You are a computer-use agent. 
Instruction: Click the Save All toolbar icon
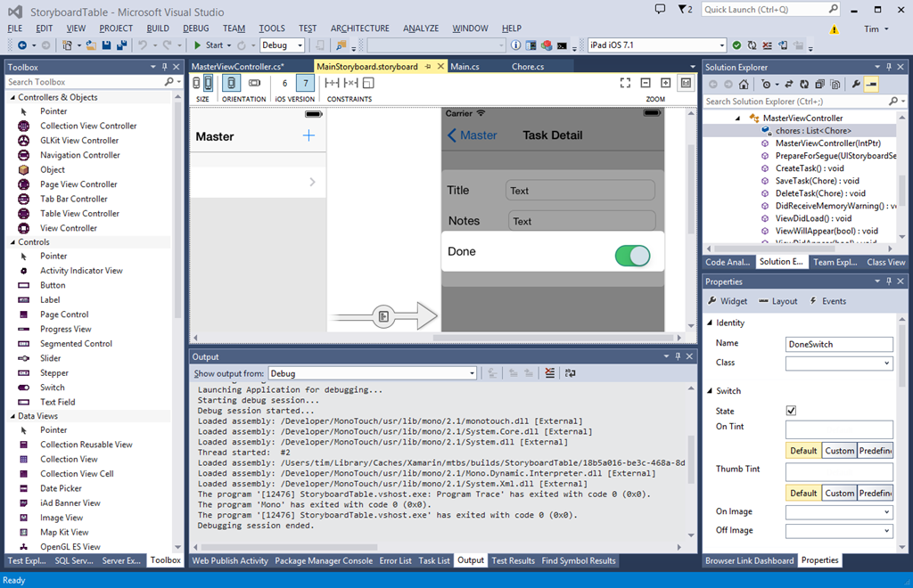(x=121, y=45)
